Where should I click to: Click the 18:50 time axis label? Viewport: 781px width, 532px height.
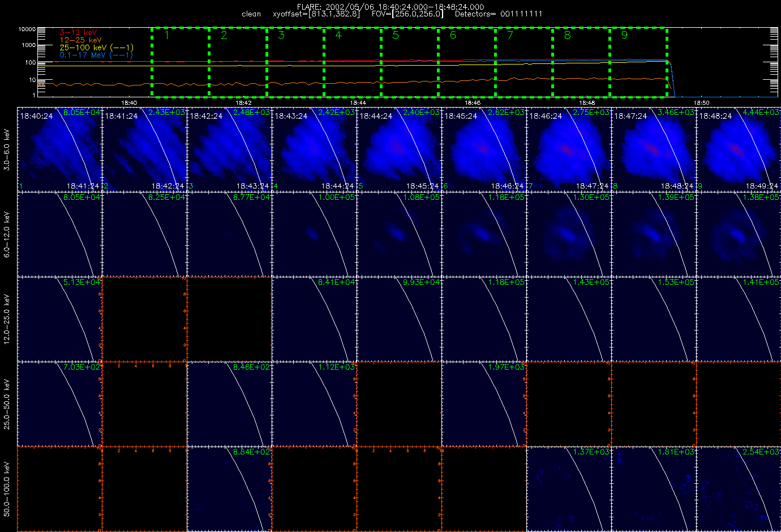(x=701, y=102)
